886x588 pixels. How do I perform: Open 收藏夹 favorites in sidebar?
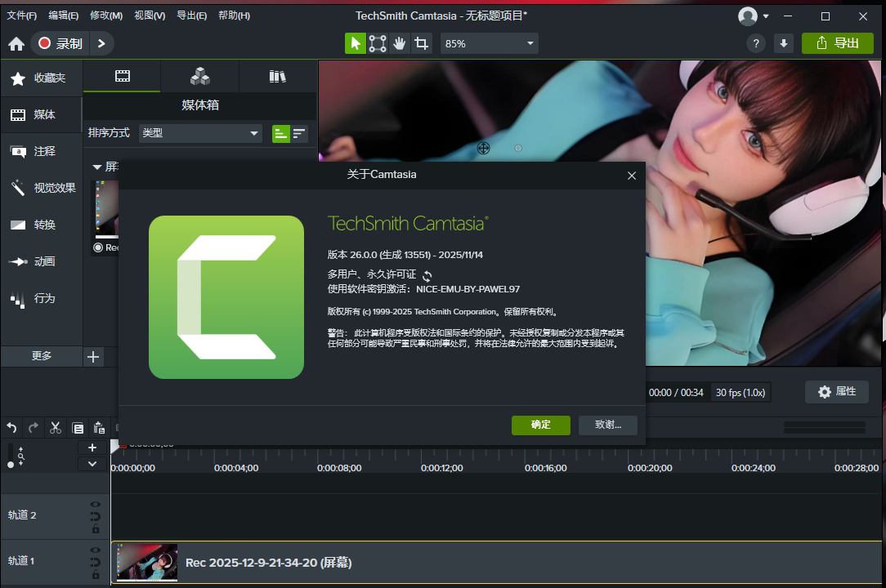point(41,78)
